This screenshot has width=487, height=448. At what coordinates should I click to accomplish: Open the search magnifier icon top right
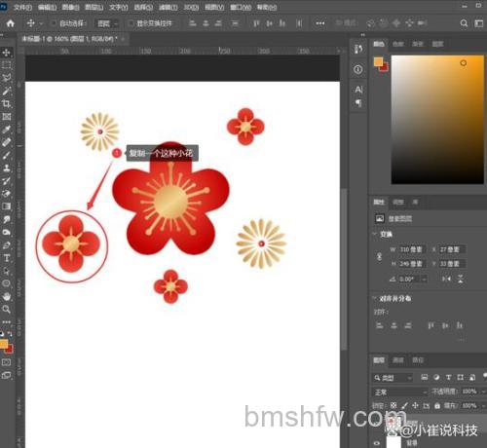click(464, 23)
